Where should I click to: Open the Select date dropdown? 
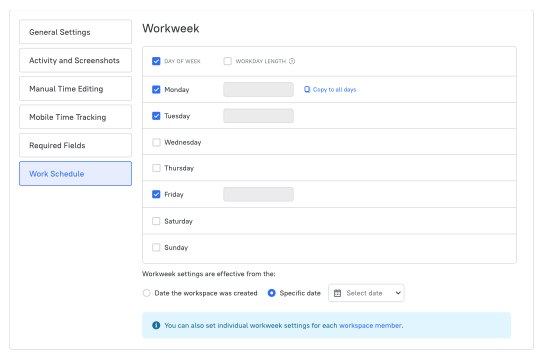(x=366, y=293)
